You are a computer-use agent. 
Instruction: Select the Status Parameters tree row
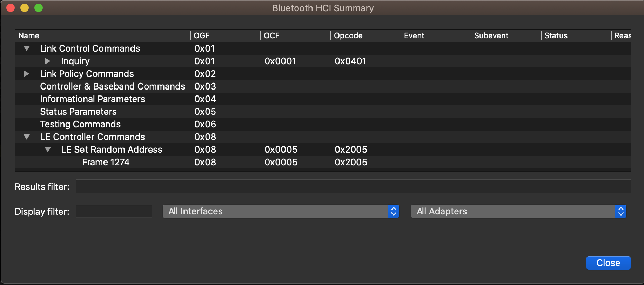point(78,112)
